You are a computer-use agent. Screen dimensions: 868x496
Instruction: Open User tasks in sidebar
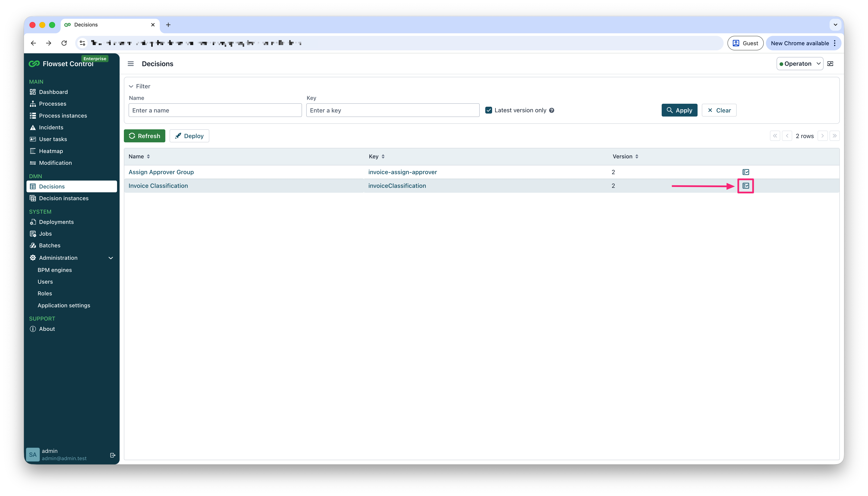coord(72,139)
